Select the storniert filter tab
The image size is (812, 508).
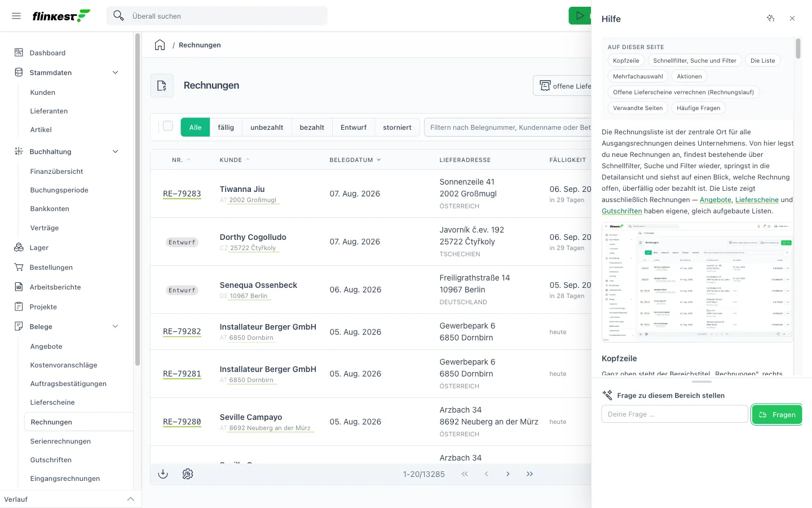[398, 128]
